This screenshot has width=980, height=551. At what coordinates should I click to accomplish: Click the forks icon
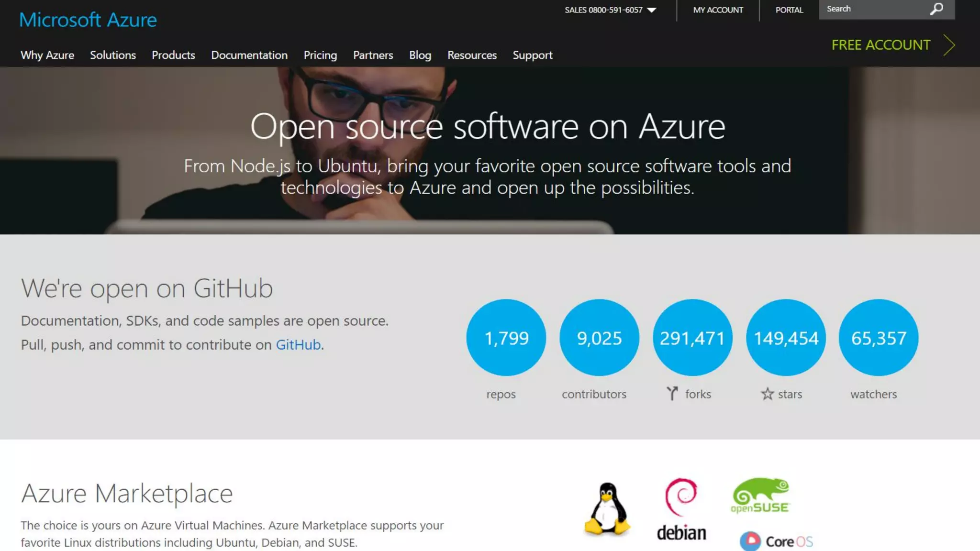pyautogui.click(x=672, y=393)
